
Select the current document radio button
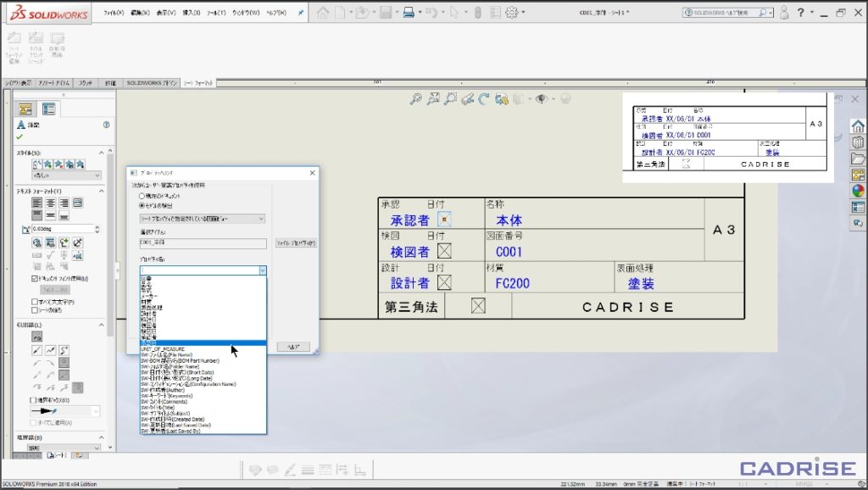[x=142, y=195]
